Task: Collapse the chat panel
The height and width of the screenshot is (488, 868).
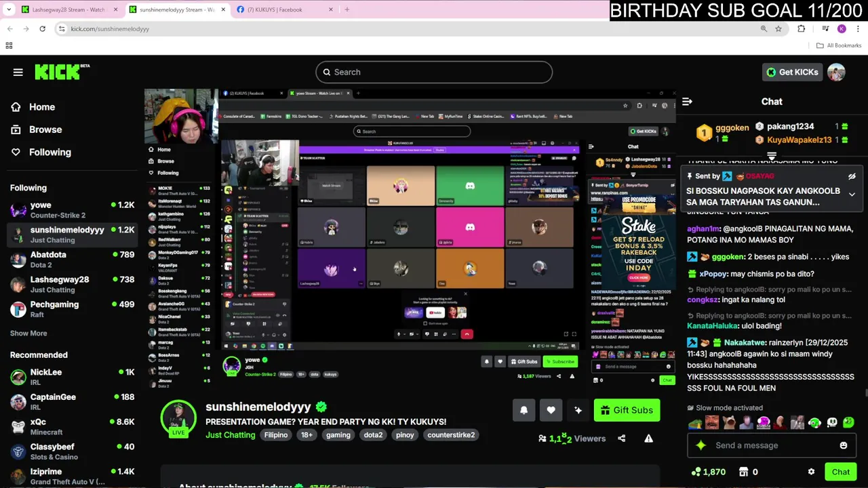Action: [687, 102]
